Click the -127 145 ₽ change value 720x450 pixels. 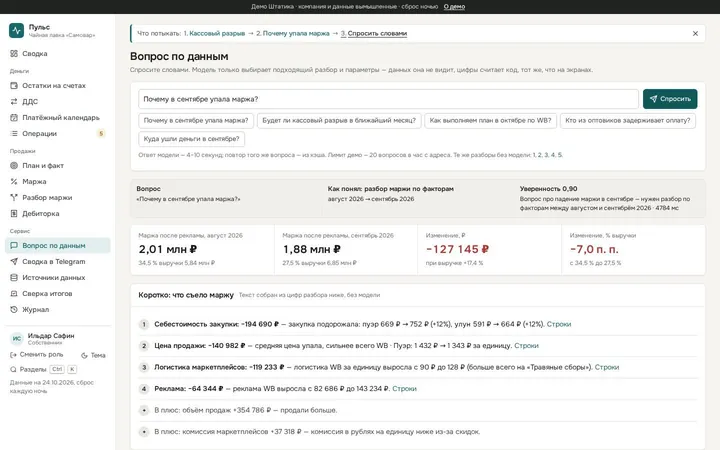pyautogui.click(x=457, y=249)
